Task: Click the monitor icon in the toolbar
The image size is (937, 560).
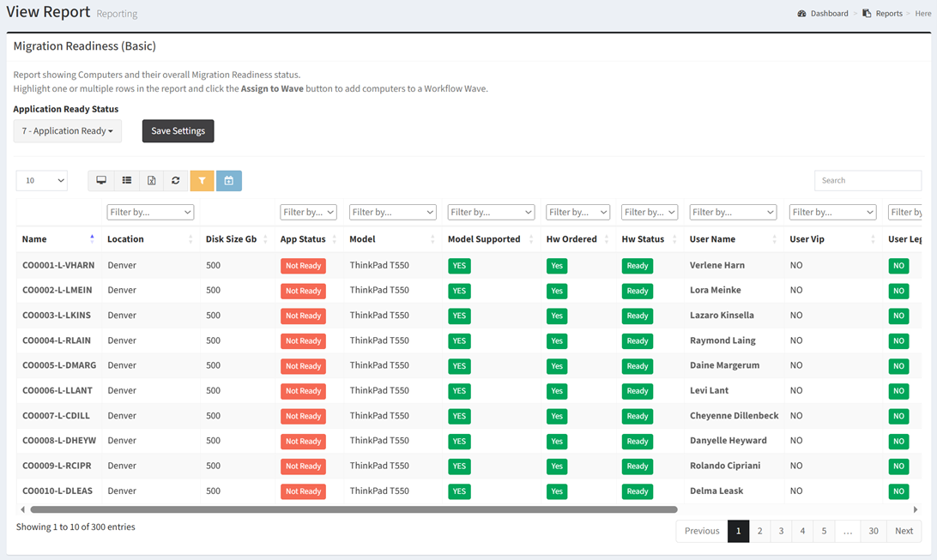Action: (x=101, y=181)
